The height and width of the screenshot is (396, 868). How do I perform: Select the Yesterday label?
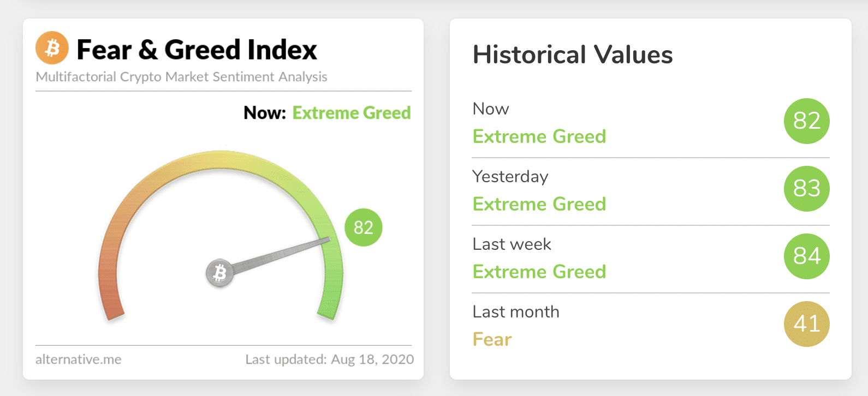pyautogui.click(x=510, y=177)
